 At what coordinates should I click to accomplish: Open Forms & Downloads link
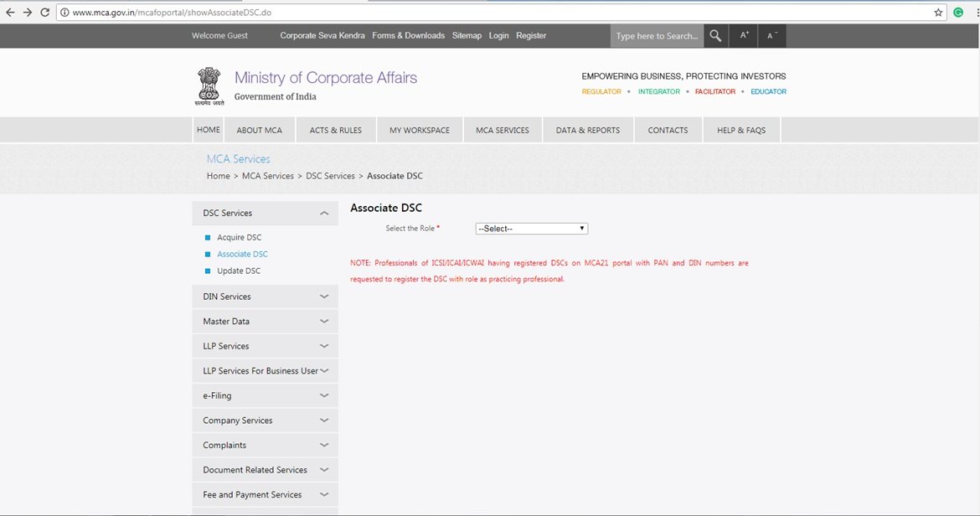(408, 36)
